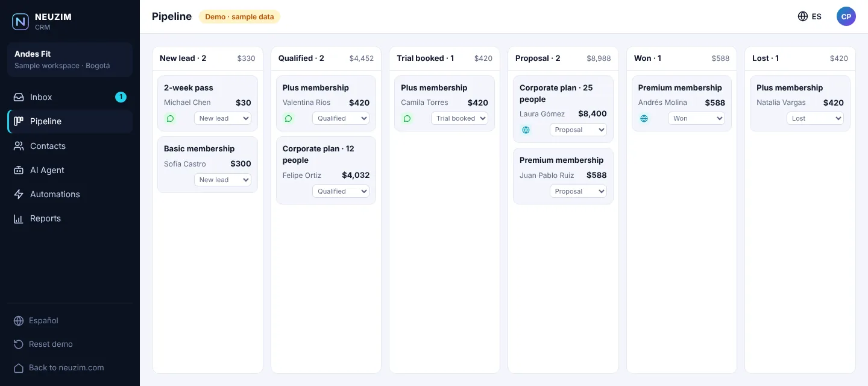This screenshot has height=386, width=868.
Task: Click web globe icon on Andrés Molina card
Action: (644, 118)
